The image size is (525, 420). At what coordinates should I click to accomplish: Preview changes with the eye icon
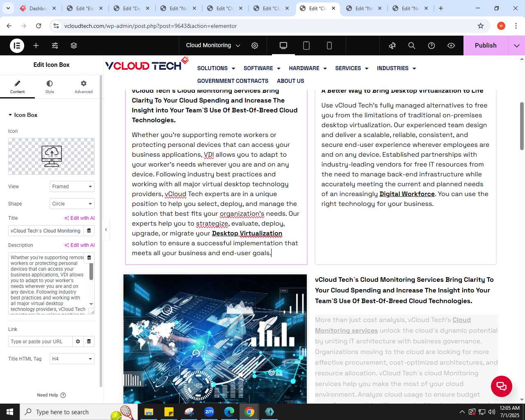(451, 46)
